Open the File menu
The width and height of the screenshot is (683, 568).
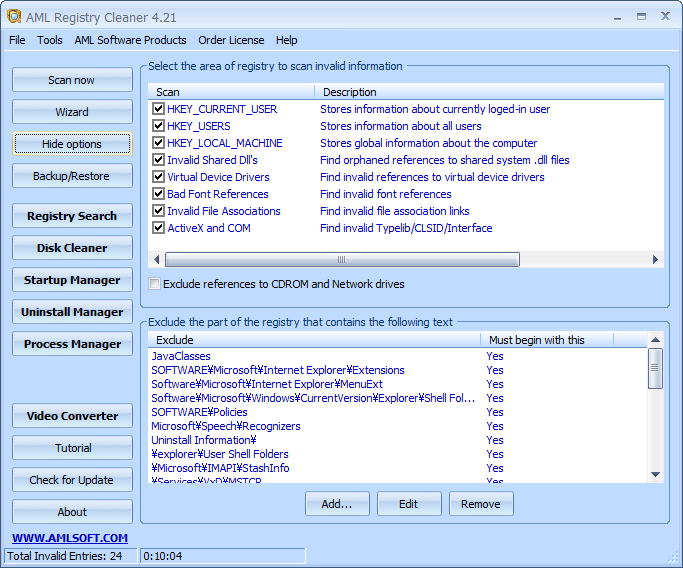17,40
